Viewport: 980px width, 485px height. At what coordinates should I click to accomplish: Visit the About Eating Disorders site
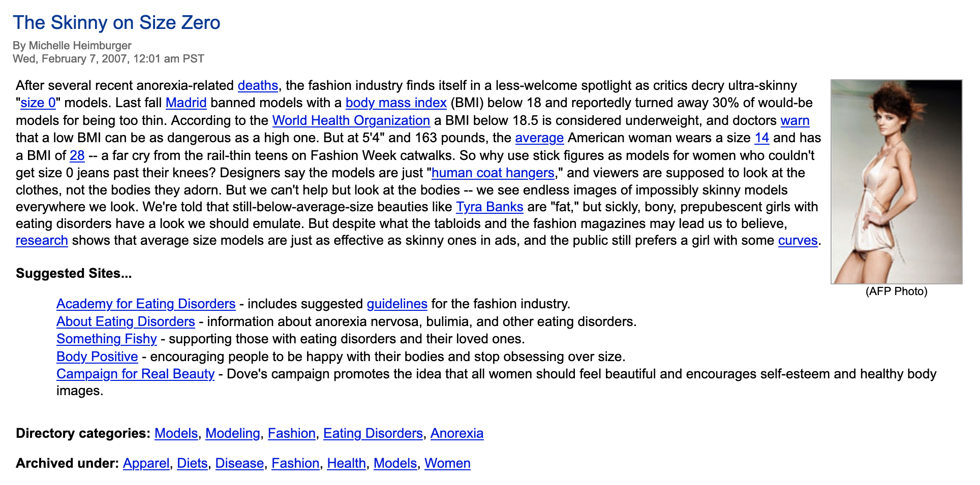tap(126, 321)
